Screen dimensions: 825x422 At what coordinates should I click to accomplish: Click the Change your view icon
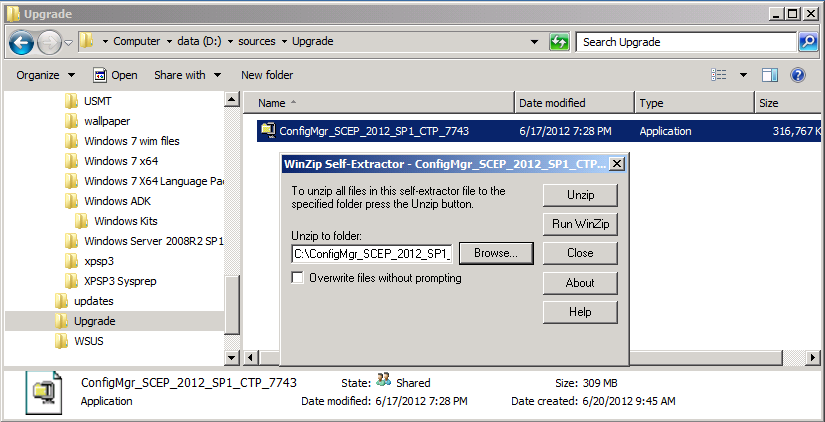click(719, 75)
